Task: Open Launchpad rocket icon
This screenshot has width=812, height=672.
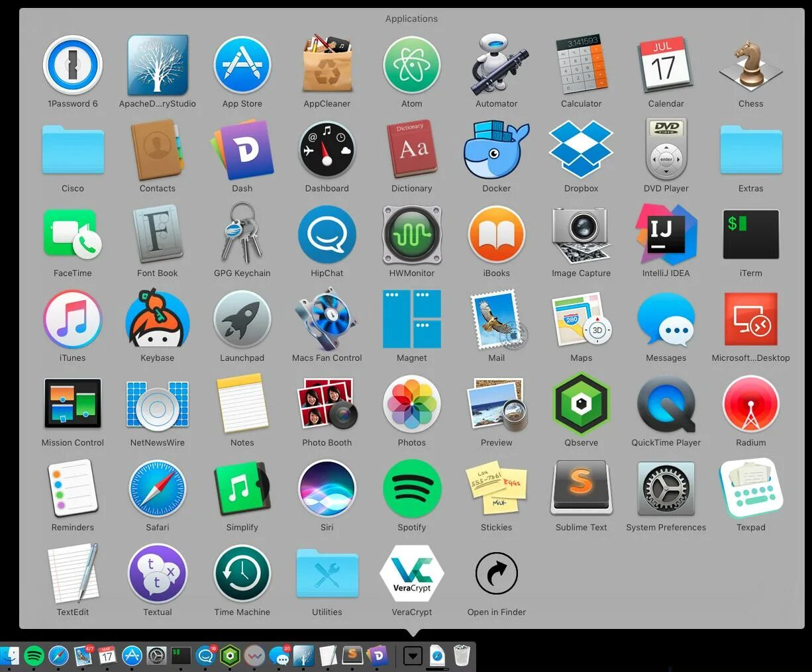Action: click(242, 320)
